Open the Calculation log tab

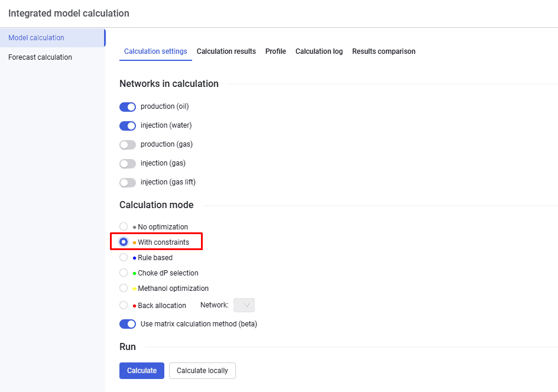coord(319,51)
